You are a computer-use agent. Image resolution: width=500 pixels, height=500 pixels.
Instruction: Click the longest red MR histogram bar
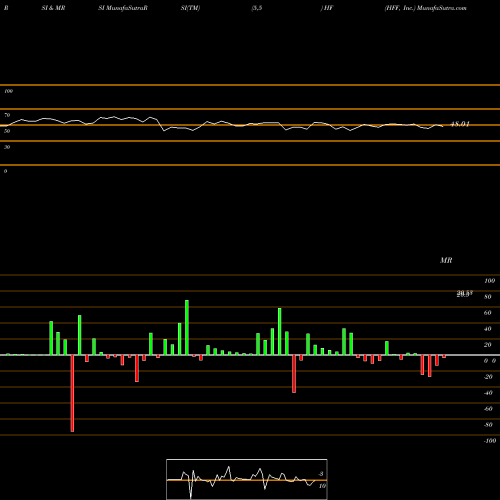72,393
